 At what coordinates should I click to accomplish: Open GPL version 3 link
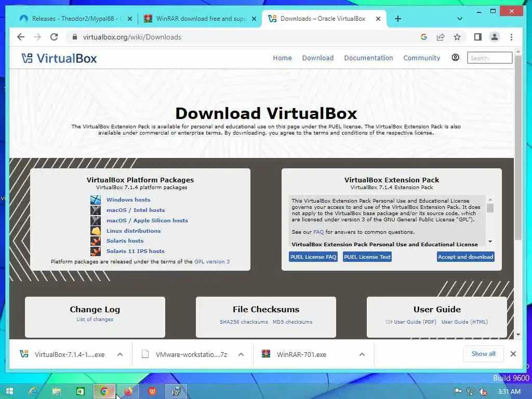pyautogui.click(x=212, y=262)
